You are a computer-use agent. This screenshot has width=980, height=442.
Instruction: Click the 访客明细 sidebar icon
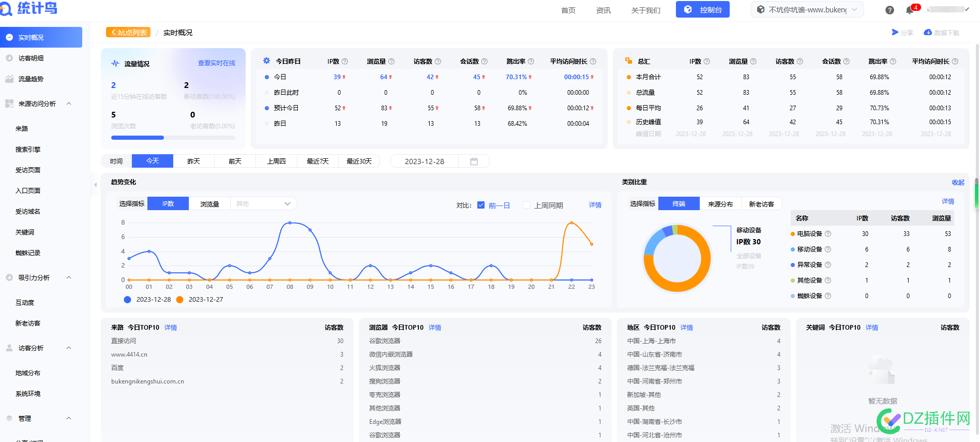point(9,58)
